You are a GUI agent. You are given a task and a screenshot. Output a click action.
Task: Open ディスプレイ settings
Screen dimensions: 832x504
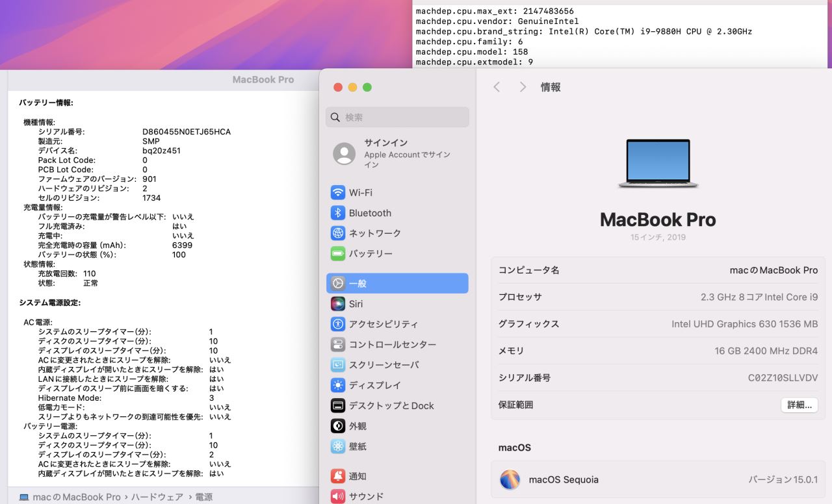coord(374,385)
